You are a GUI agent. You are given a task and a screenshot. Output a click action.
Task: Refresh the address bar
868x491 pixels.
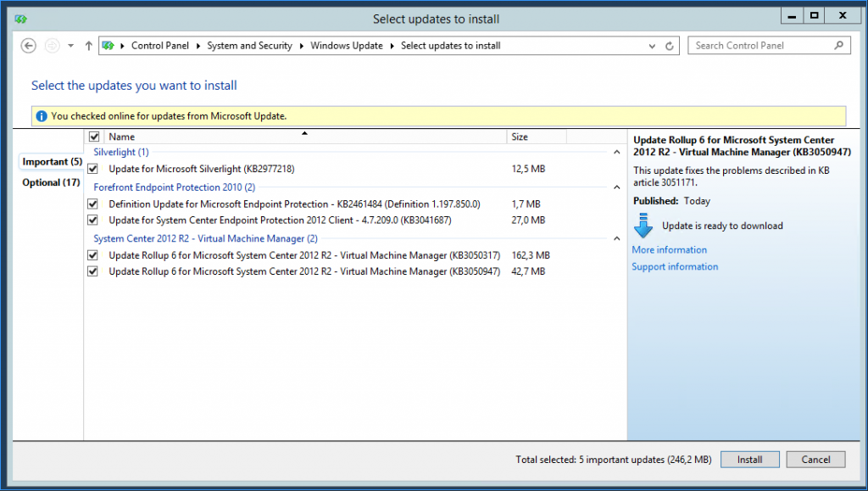670,46
